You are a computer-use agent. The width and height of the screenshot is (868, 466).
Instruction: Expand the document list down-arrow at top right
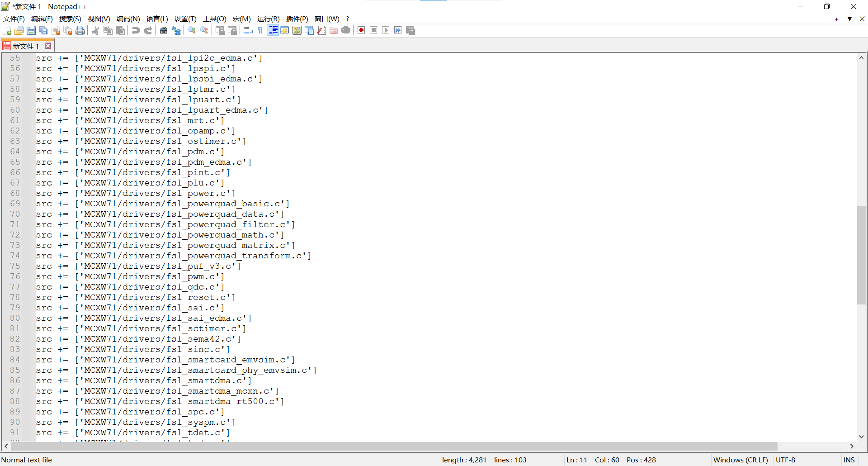point(849,19)
